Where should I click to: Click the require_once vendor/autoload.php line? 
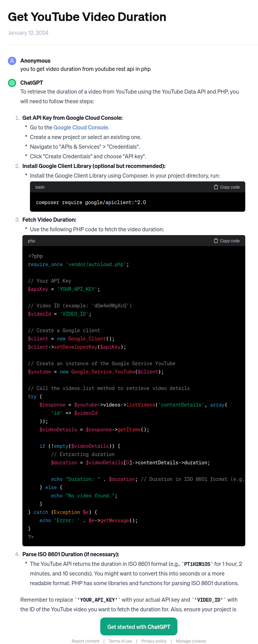[79, 264]
